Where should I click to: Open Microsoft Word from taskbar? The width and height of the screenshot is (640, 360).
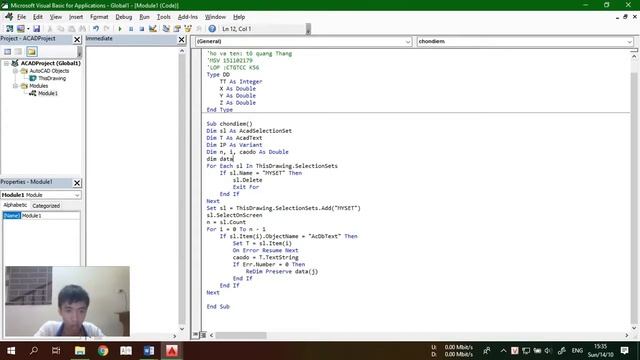click(149, 351)
